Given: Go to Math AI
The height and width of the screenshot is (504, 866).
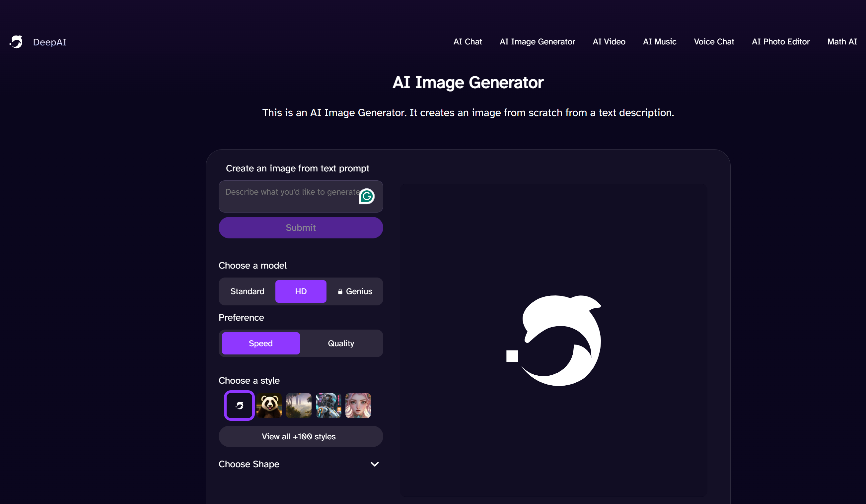Looking at the screenshot, I should [x=842, y=41].
